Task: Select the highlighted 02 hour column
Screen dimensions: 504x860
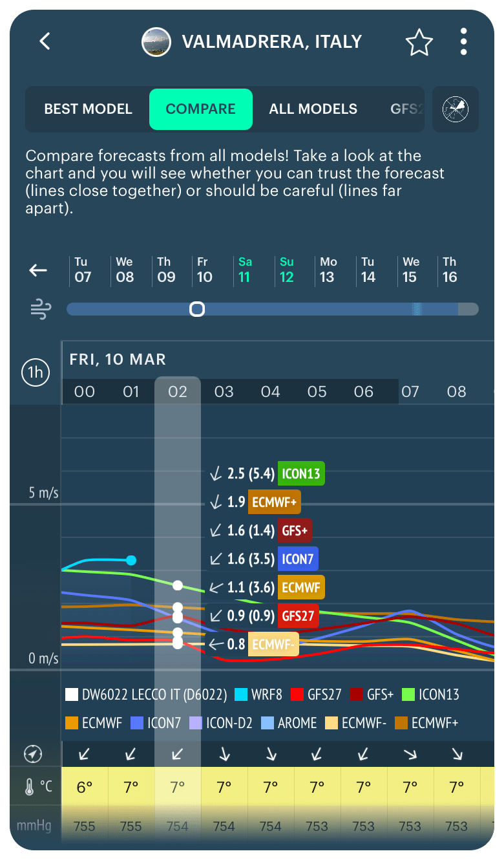Action: 177,391
